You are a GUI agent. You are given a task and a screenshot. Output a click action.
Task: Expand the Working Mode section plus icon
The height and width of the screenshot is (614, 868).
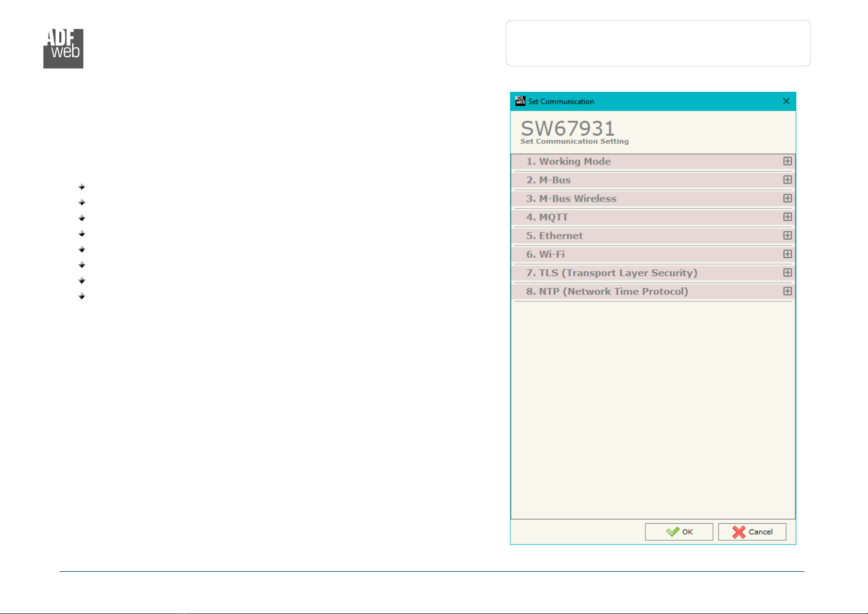coord(787,161)
